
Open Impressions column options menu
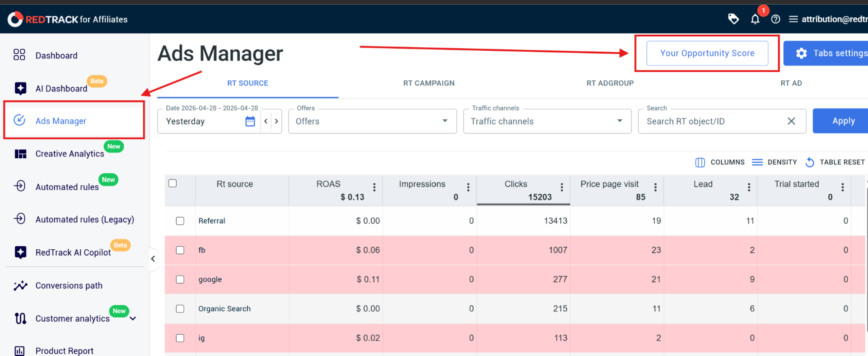point(468,187)
